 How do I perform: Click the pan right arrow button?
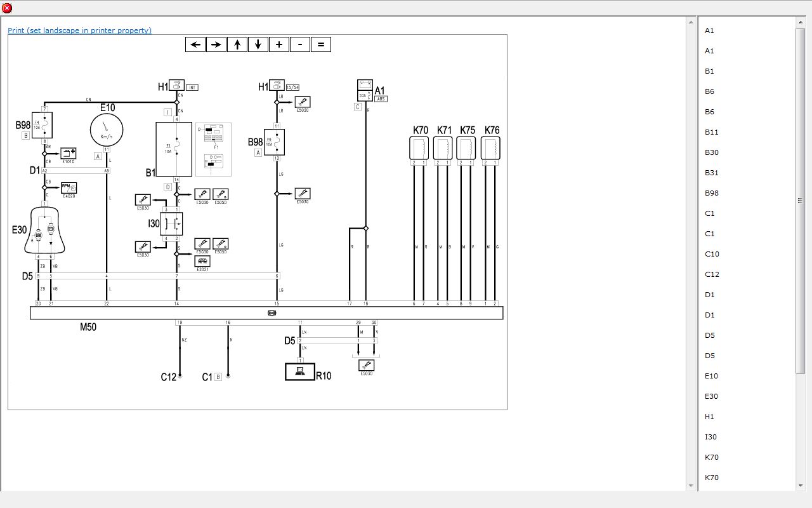[x=216, y=44]
